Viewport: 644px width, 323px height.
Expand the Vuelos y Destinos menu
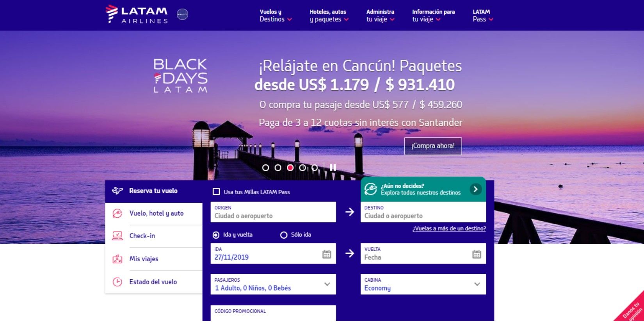coord(276,16)
